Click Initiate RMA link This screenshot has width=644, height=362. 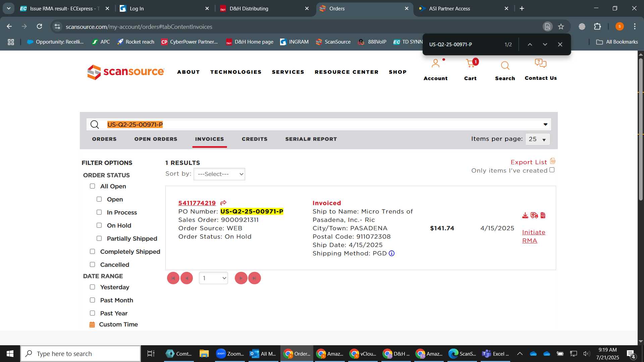(x=534, y=236)
